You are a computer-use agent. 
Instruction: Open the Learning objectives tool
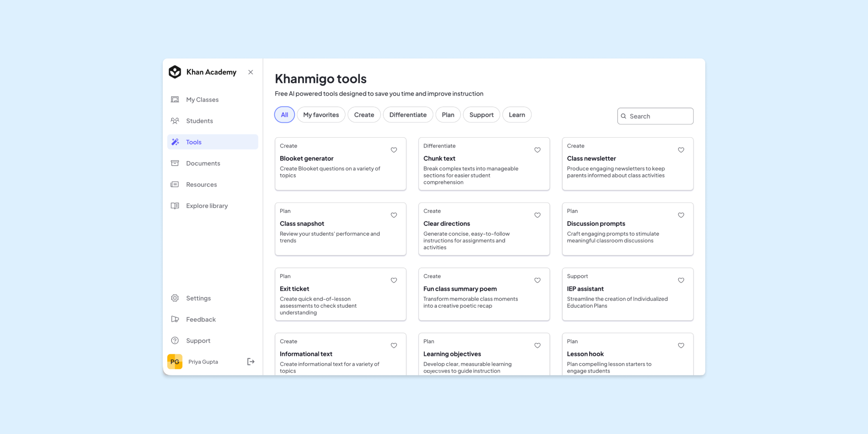coord(484,354)
